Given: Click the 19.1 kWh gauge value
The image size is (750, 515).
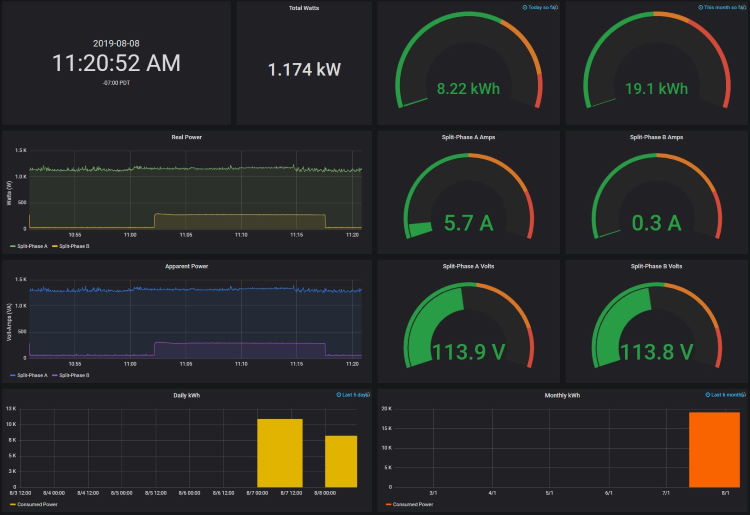Looking at the screenshot, I should click(x=656, y=88).
